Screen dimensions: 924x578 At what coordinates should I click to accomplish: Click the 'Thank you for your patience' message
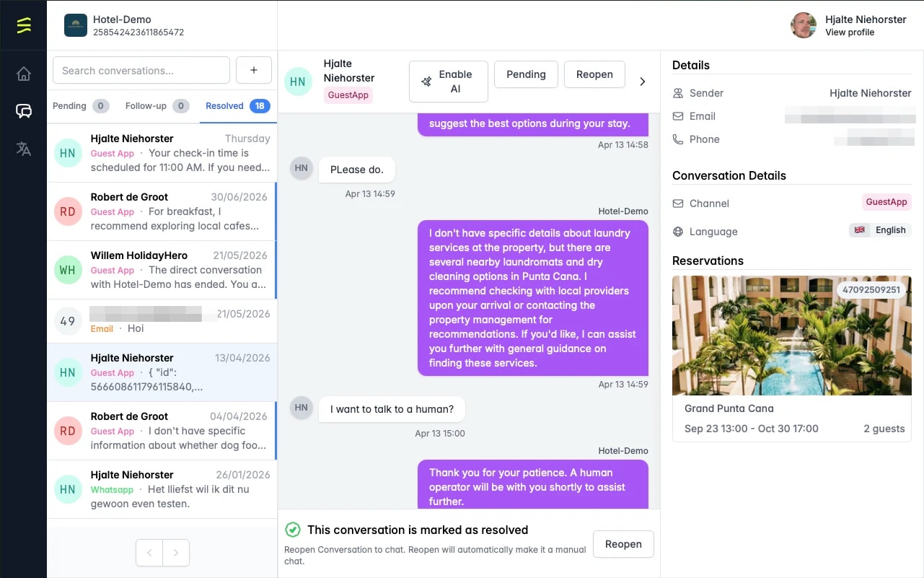[533, 485]
